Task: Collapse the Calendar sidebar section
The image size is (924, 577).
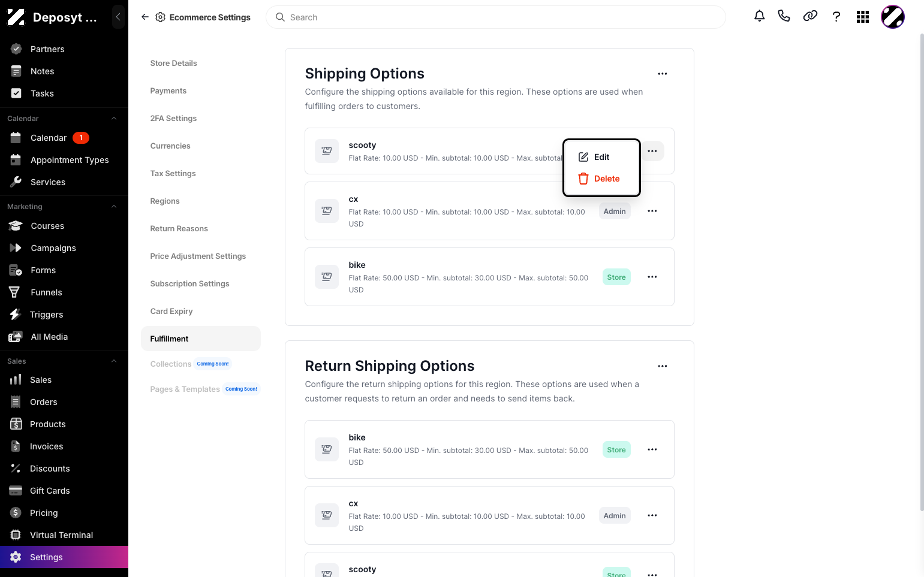Action: pyautogui.click(x=114, y=119)
